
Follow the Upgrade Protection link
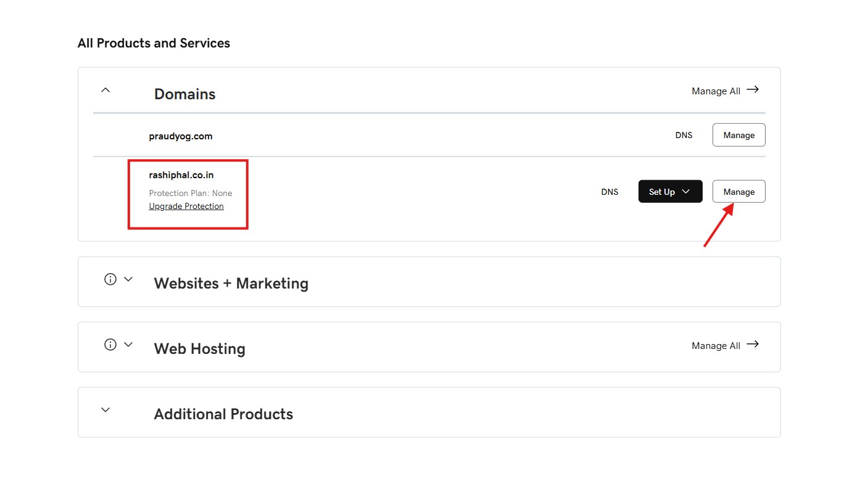pos(186,207)
